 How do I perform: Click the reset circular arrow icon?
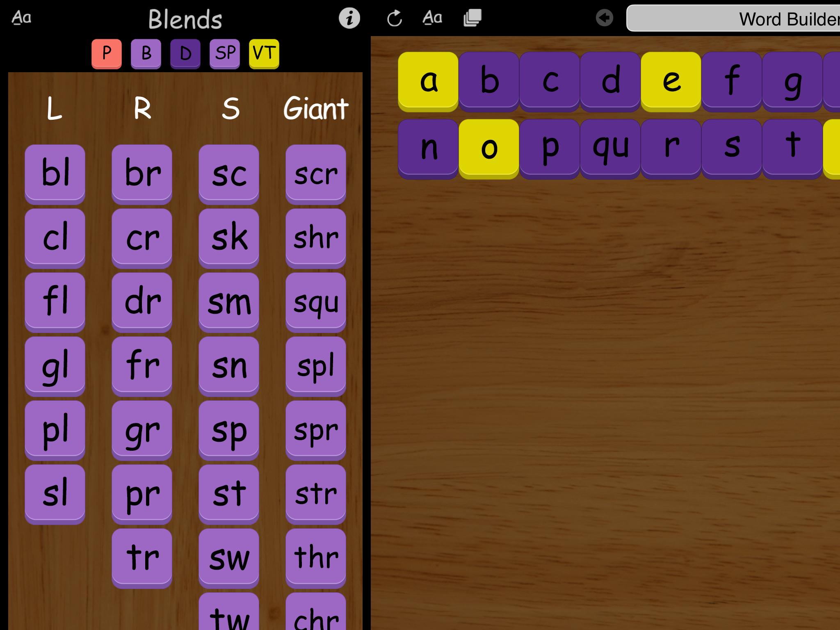(395, 18)
